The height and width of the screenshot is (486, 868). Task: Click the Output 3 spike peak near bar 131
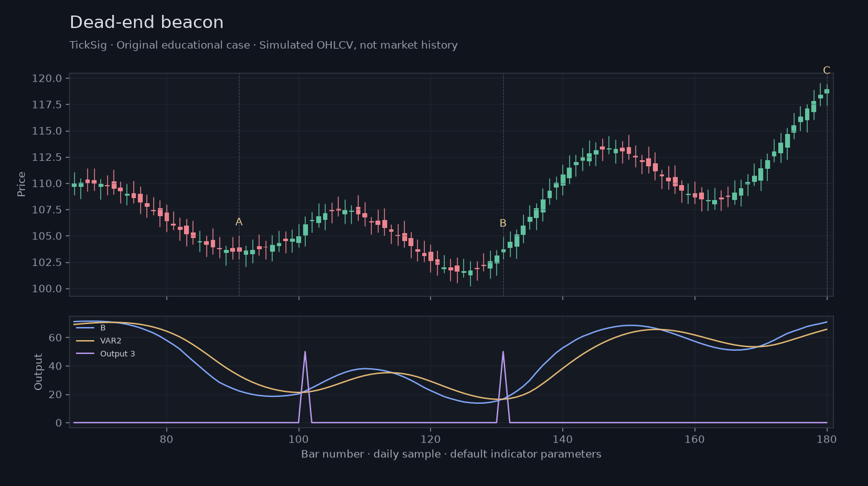[x=503, y=352]
